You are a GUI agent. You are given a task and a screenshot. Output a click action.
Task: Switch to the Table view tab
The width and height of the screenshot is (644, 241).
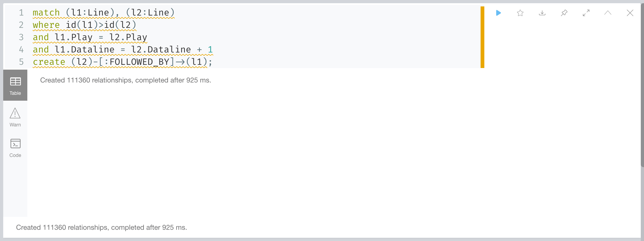[x=15, y=85]
